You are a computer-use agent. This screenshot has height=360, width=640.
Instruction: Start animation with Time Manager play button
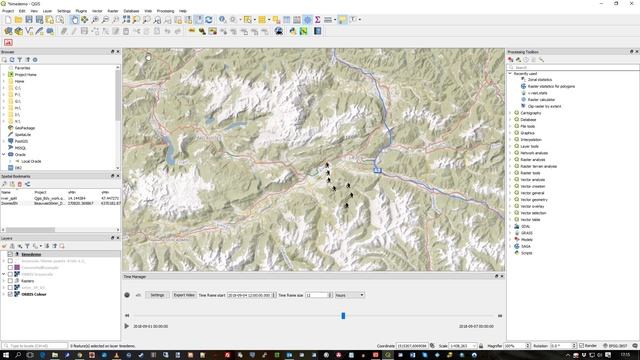pos(127,326)
